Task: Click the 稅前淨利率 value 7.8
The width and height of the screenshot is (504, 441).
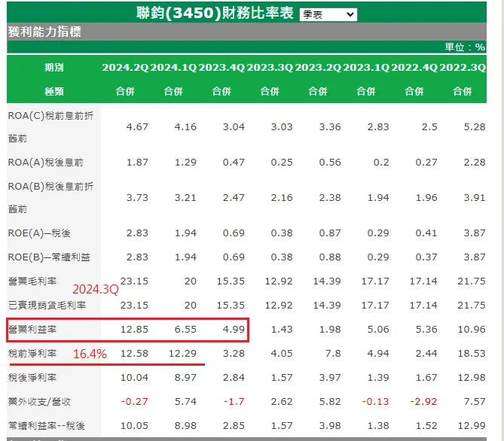Action: click(x=333, y=353)
